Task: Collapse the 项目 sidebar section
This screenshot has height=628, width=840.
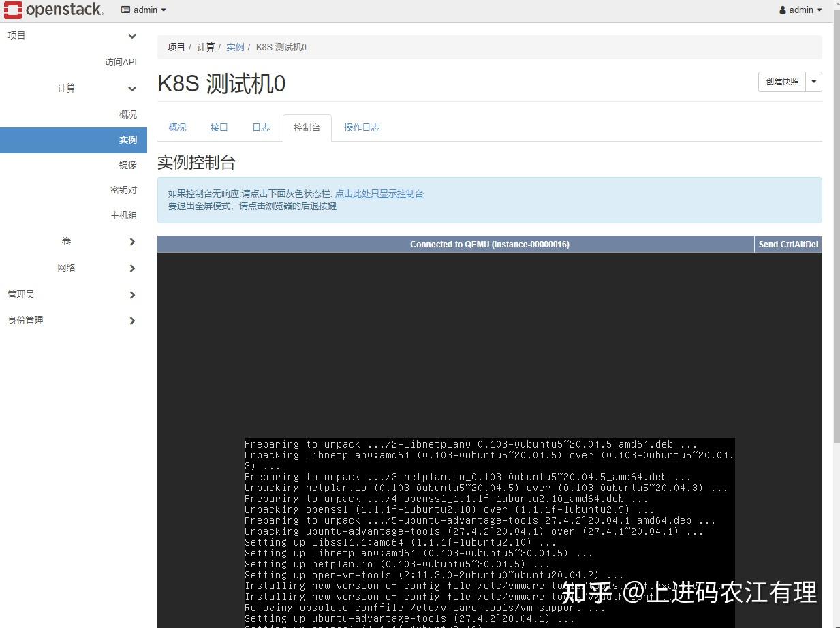Action: tap(16, 35)
